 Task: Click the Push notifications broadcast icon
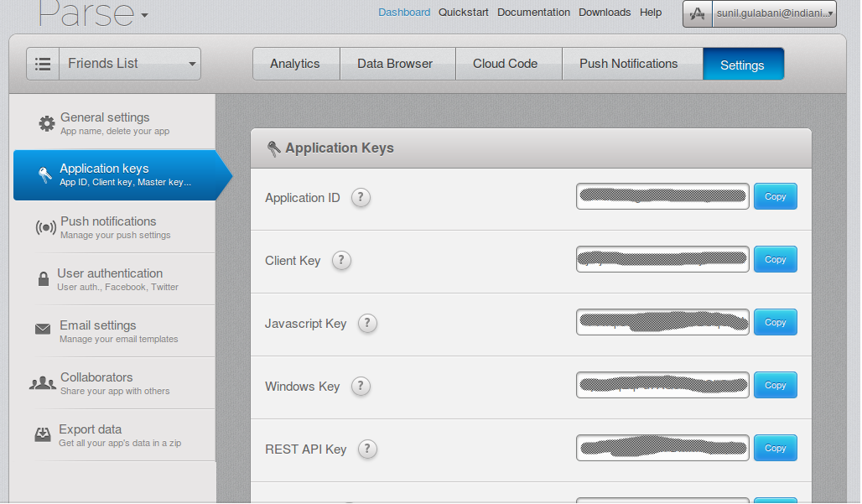pos(45,227)
